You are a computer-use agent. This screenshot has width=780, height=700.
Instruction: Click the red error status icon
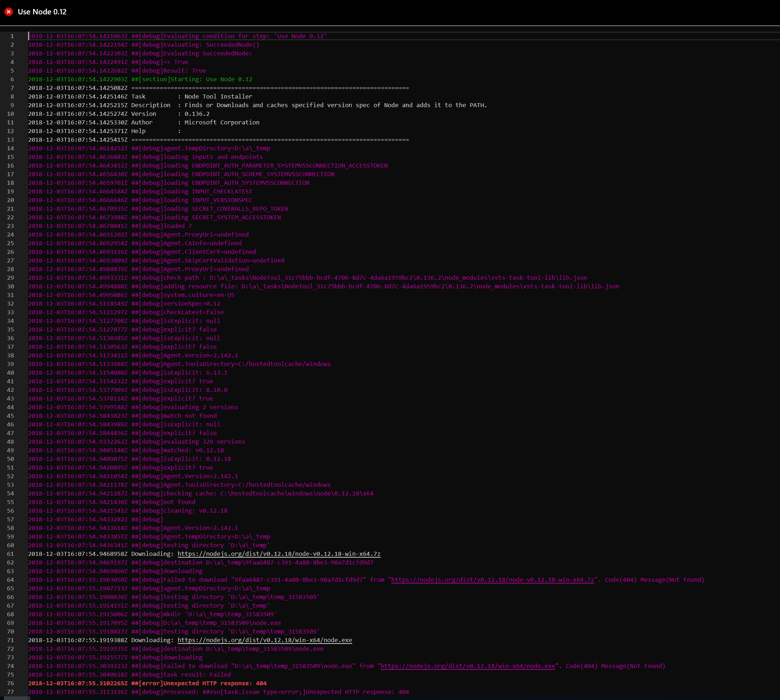[x=9, y=12]
